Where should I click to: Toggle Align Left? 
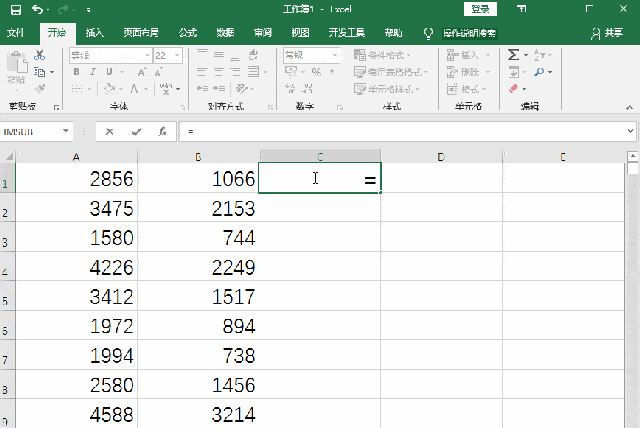(x=202, y=72)
